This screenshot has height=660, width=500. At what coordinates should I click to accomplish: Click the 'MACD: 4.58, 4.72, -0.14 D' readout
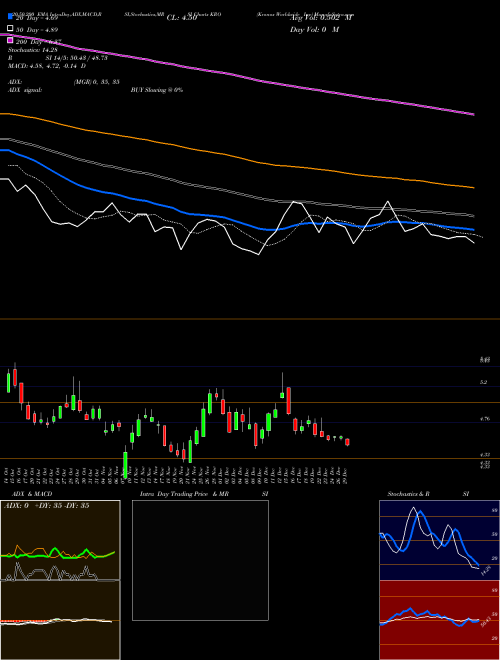47,66
